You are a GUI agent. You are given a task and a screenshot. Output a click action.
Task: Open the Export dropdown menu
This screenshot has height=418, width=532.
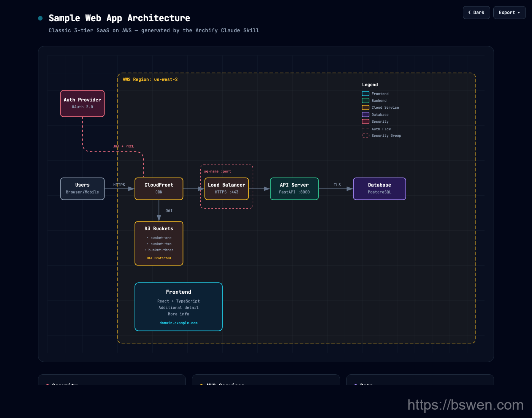click(x=509, y=13)
